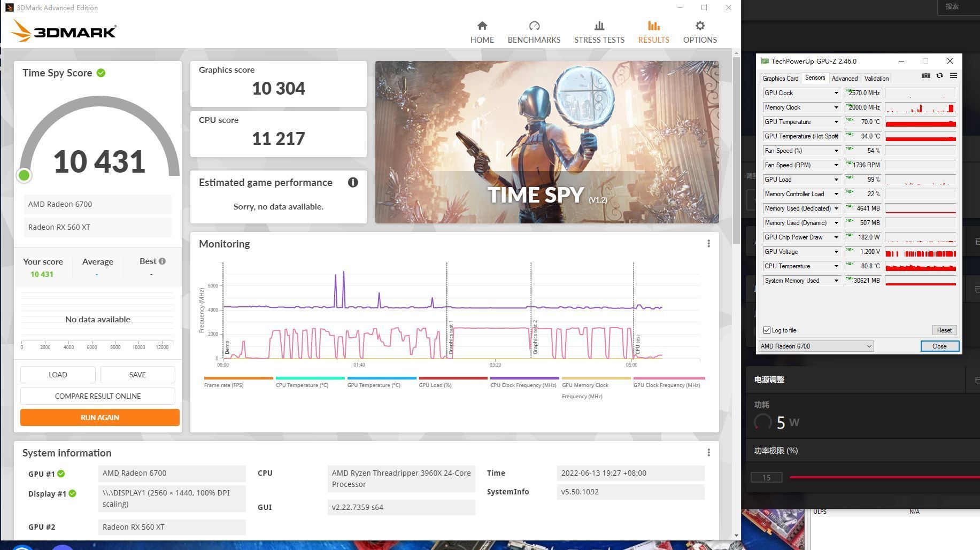Expand Memory Clock sensor dropdown

point(836,107)
